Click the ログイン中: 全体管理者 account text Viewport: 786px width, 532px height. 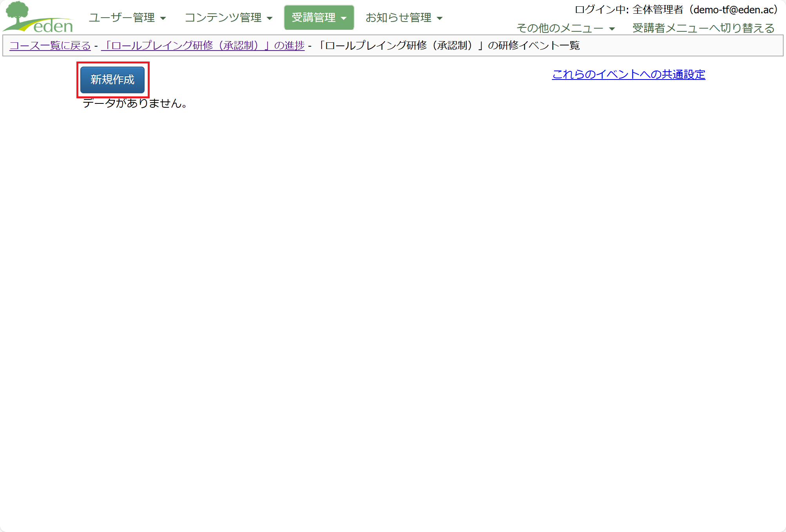pyautogui.click(x=676, y=10)
